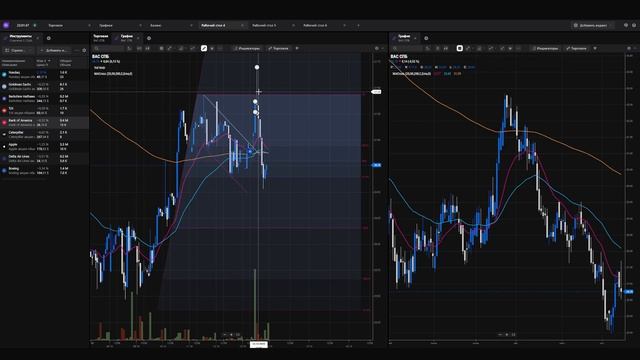Click Торговля button in left chart toolbar
Viewport: 640px width, 360px height.
pyautogui.click(x=279, y=48)
